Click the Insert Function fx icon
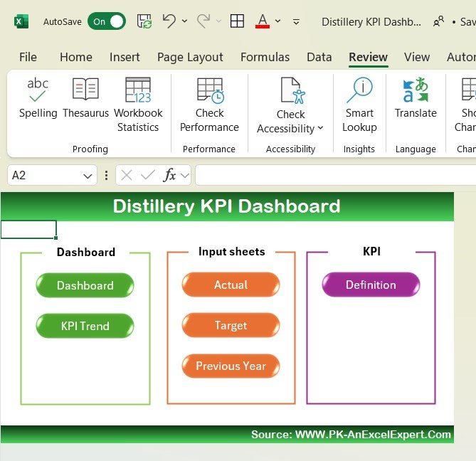This screenshot has height=461, width=476. pyautogui.click(x=169, y=175)
